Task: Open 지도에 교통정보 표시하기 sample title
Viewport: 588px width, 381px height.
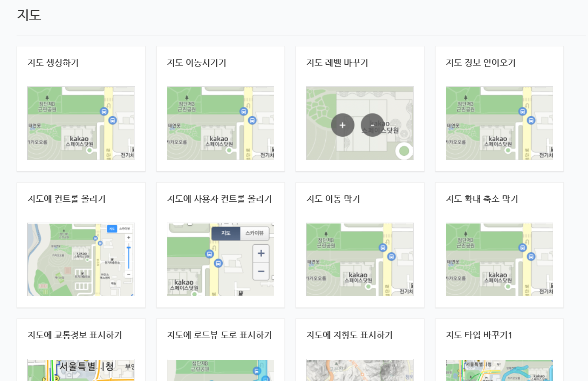Action: [x=75, y=335]
